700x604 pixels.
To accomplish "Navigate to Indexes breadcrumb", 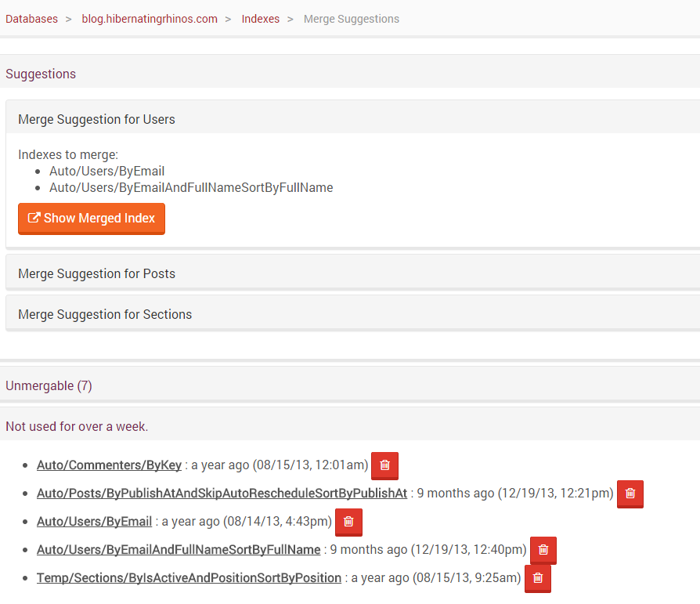I will pyautogui.click(x=260, y=19).
